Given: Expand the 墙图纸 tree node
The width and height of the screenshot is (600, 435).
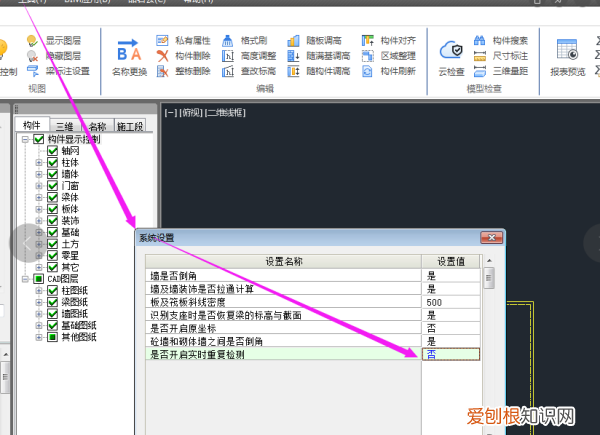Looking at the screenshot, I should (39, 314).
